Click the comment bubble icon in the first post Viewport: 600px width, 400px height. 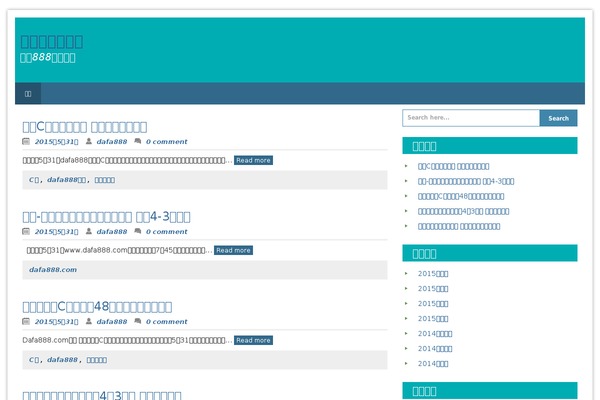point(138,141)
